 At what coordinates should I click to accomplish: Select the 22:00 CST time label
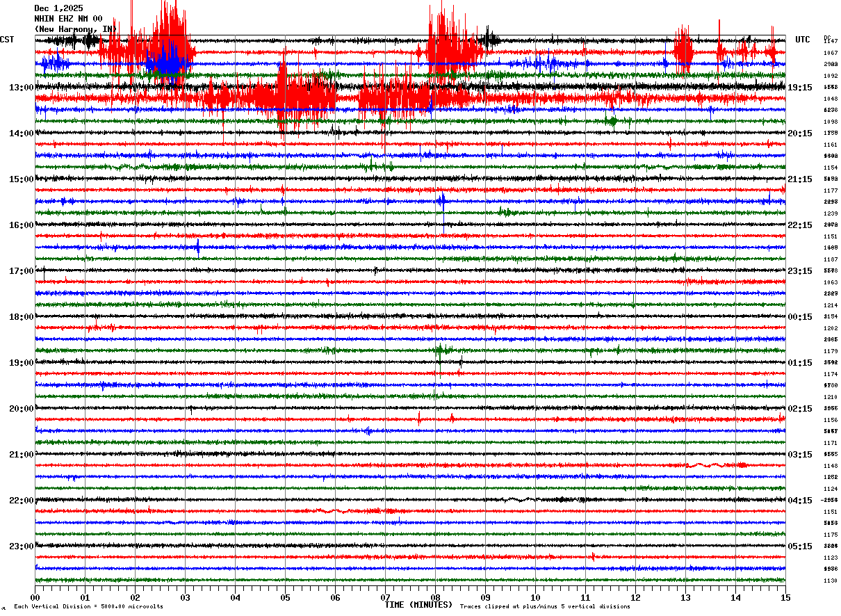click(22, 500)
